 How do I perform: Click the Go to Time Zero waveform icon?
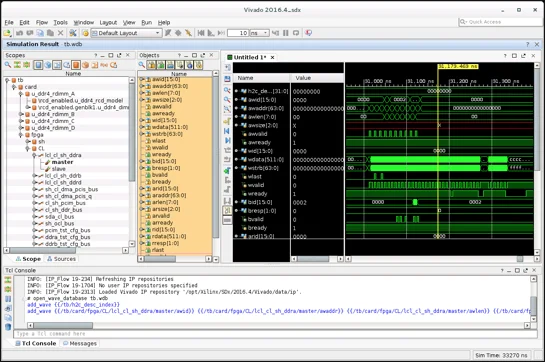tap(227, 131)
